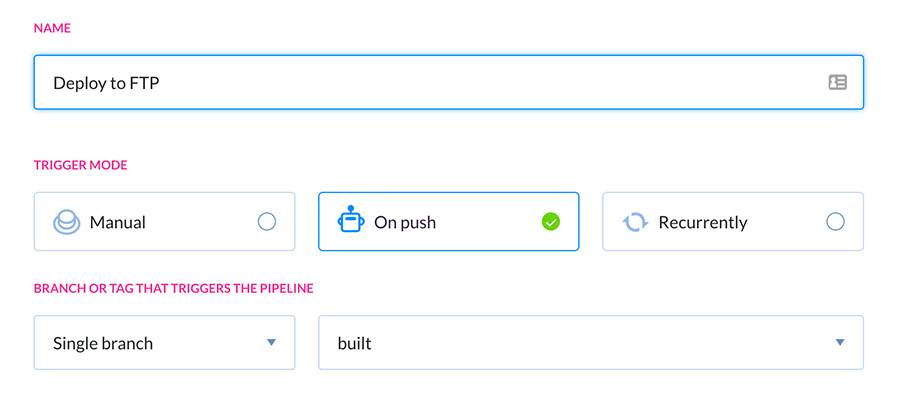The height and width of the screenshot is (395, 900).
Task: Click the robot icon for On push
Action: pyautogui.click(x=350, y=219)
